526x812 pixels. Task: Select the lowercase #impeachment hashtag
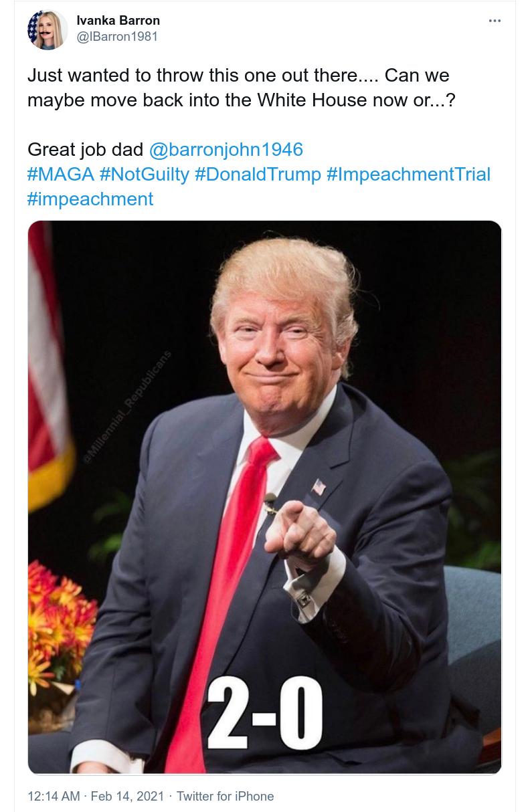(90, 199)
